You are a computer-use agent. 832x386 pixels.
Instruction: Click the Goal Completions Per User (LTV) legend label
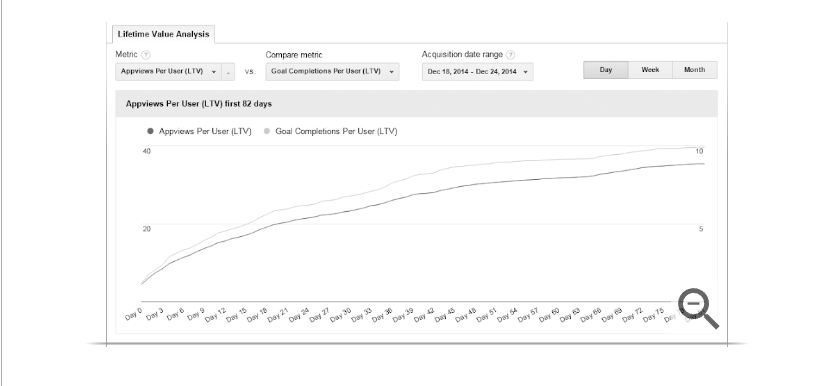pos(336,131)
